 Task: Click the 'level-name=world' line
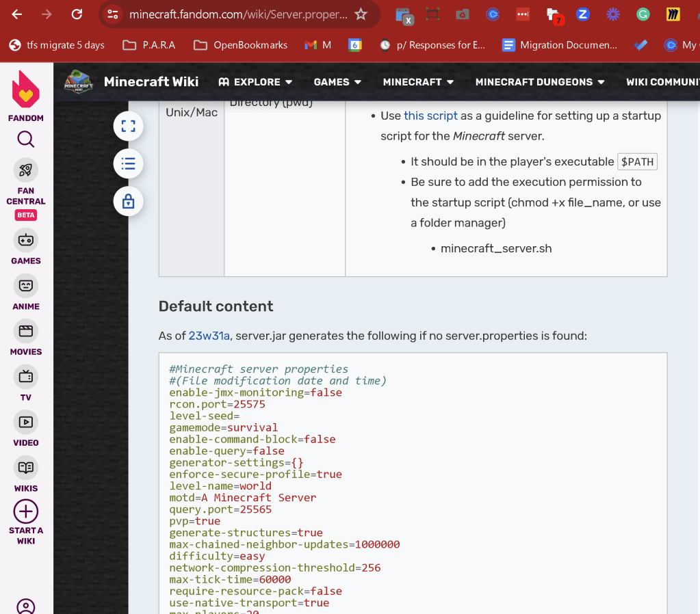220,486
